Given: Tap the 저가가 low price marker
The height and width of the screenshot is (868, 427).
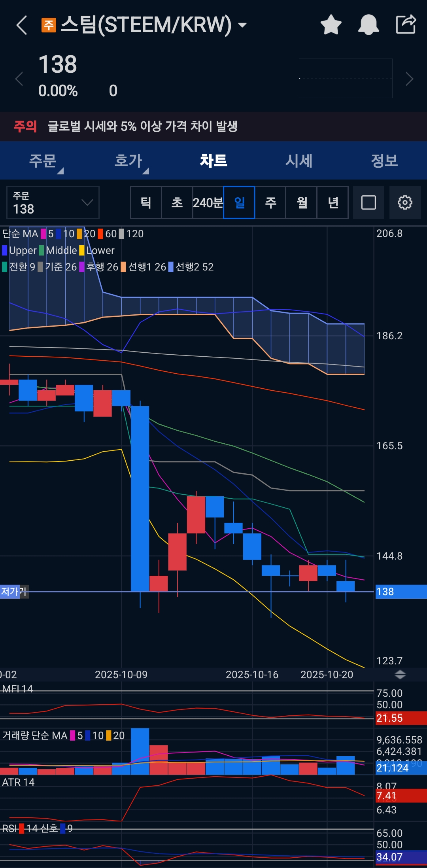Looking at the screenshot, I should [14, 592].
